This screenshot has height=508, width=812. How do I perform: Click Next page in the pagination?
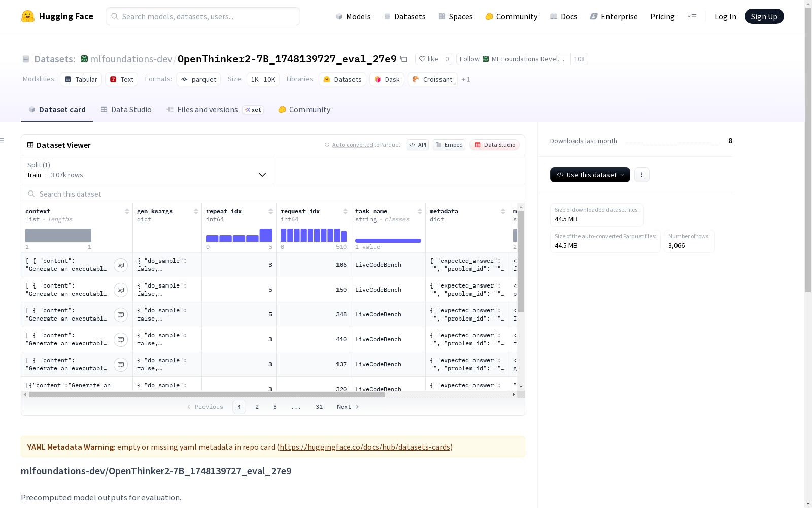(x=348, y=407)
